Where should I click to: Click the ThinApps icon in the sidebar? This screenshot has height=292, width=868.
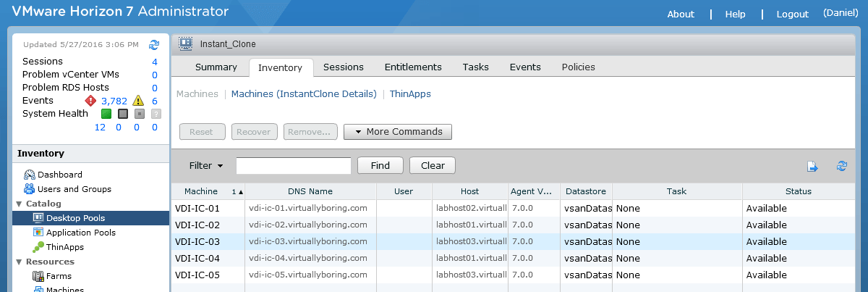39,247
